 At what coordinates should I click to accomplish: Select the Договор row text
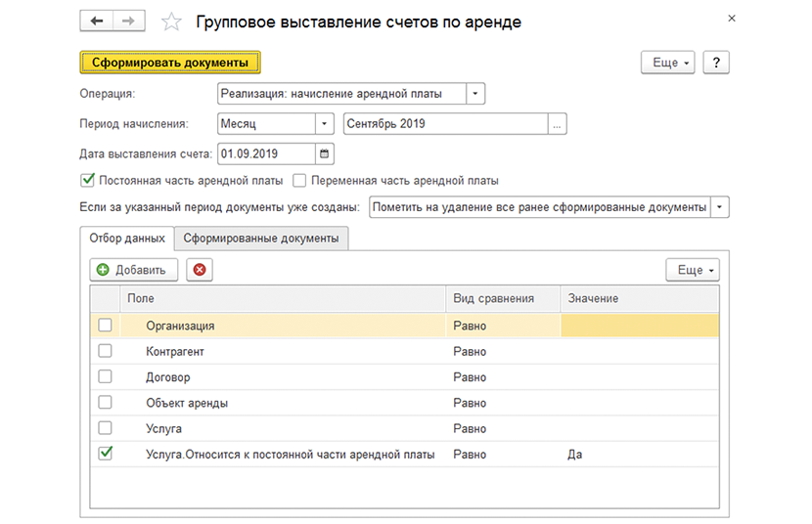tap(168, 377)
